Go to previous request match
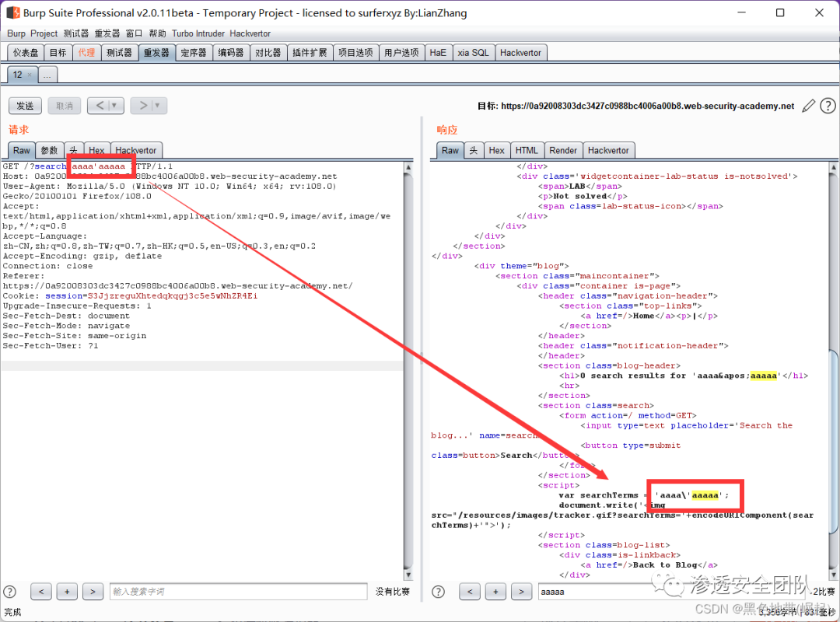The image size is (840, 622). tap(41, 592)
